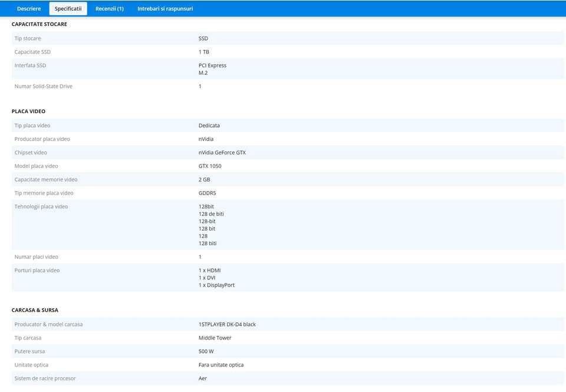Click the CARCASA & SURSA heading
Screen dimensions: 566x392
35,310
